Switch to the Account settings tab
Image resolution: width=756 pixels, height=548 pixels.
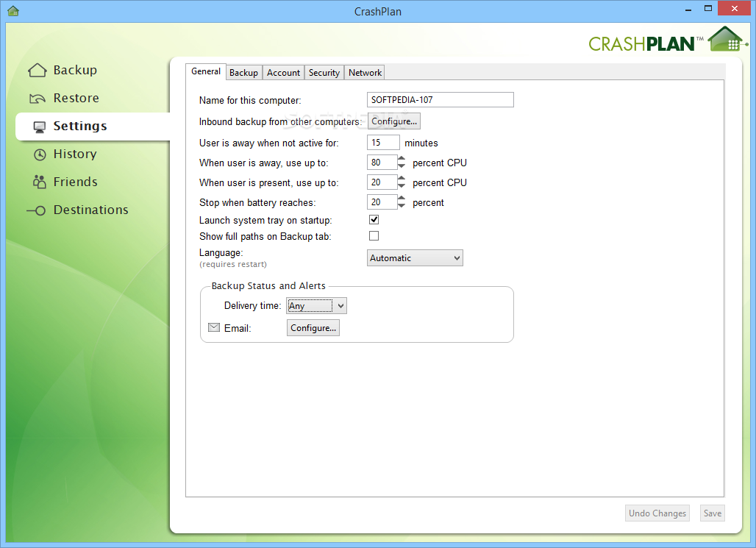point(284,73)
